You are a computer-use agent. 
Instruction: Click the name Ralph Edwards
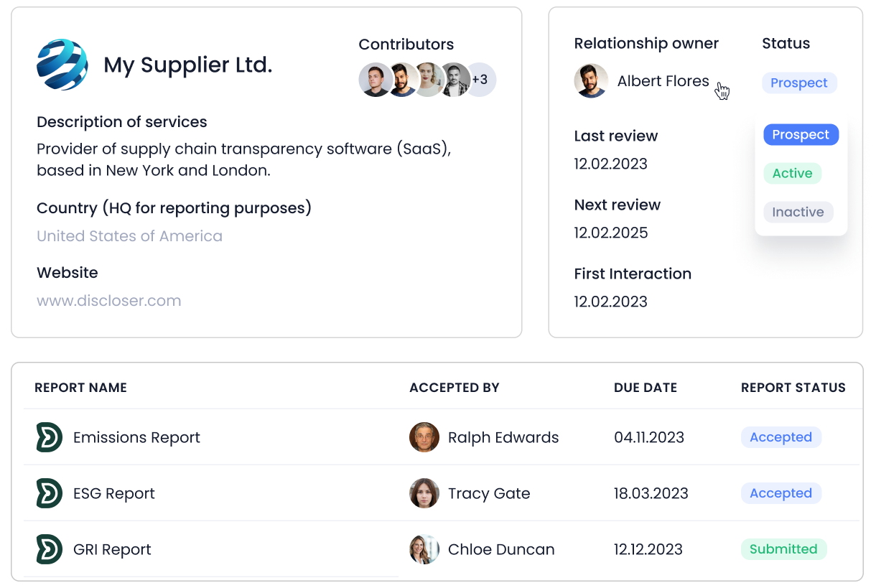[x=503, y=437]
